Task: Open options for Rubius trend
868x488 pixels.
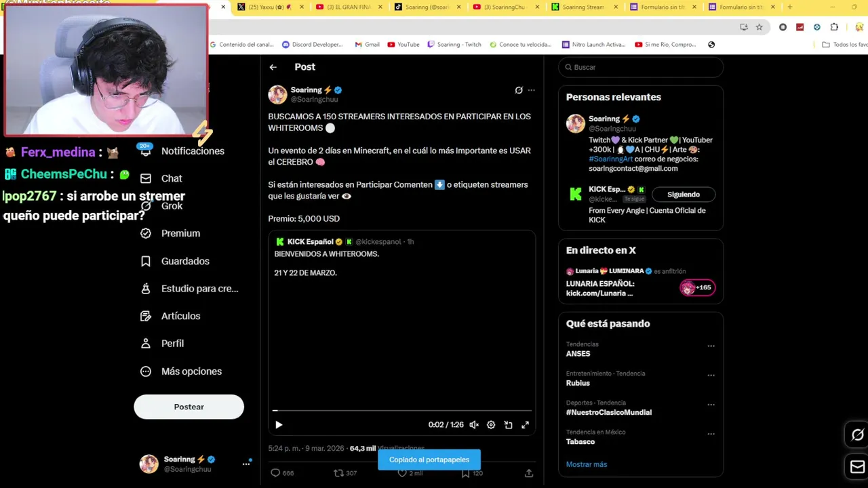Action: (711, 375)
